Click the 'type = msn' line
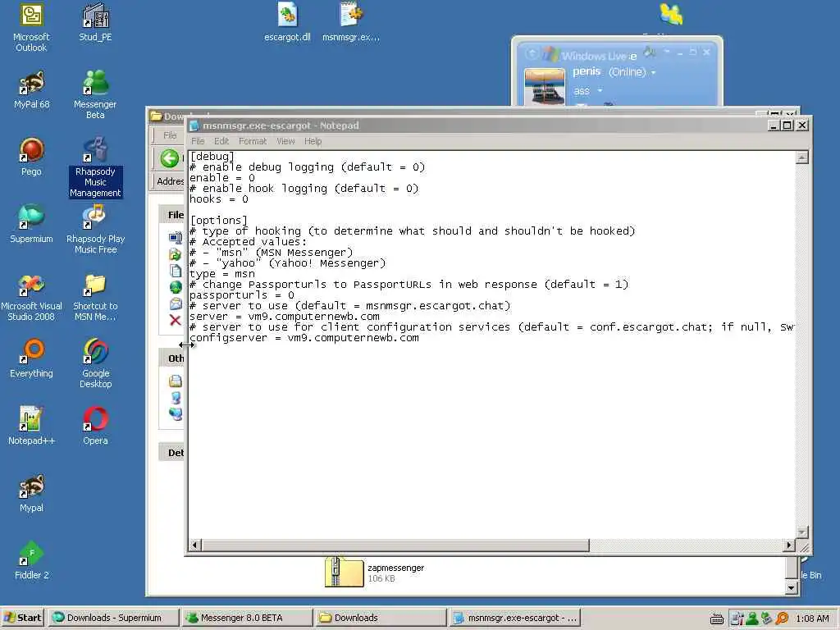Viewport: 840px width, 630px height. click(x=222, y=274)
